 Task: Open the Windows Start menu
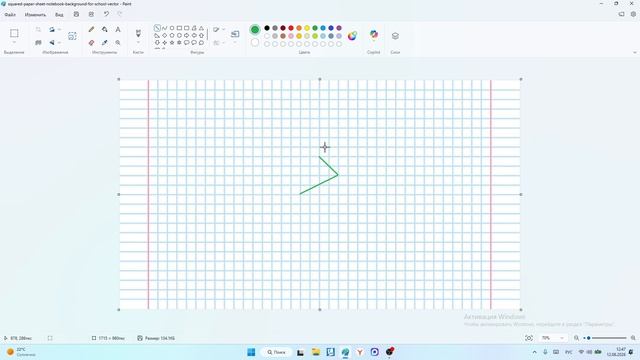pos(251,352)
